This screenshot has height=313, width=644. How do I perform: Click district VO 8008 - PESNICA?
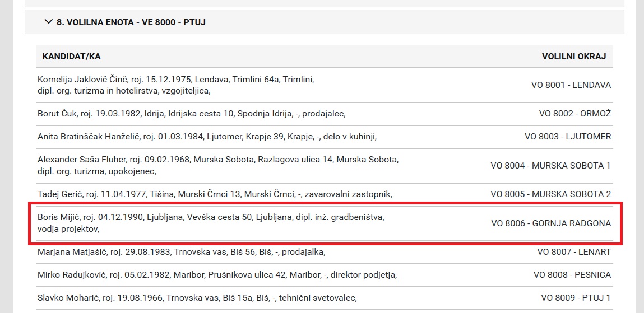coord(572,275)
